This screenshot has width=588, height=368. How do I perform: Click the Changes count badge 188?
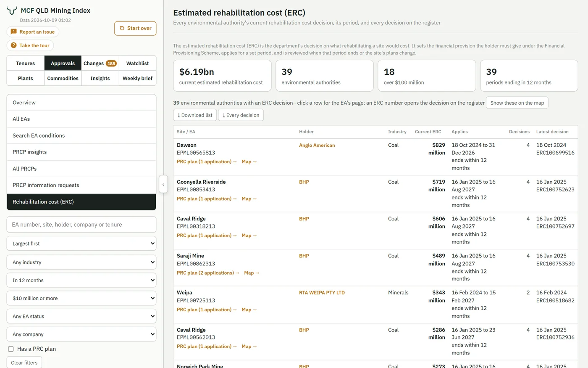(x=111, y=64)
